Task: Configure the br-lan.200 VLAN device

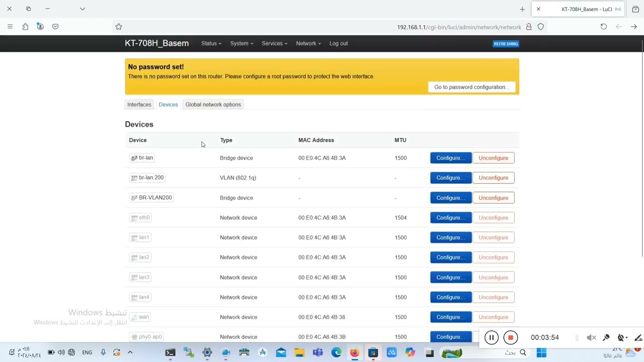Action: (x=451, y=177)
